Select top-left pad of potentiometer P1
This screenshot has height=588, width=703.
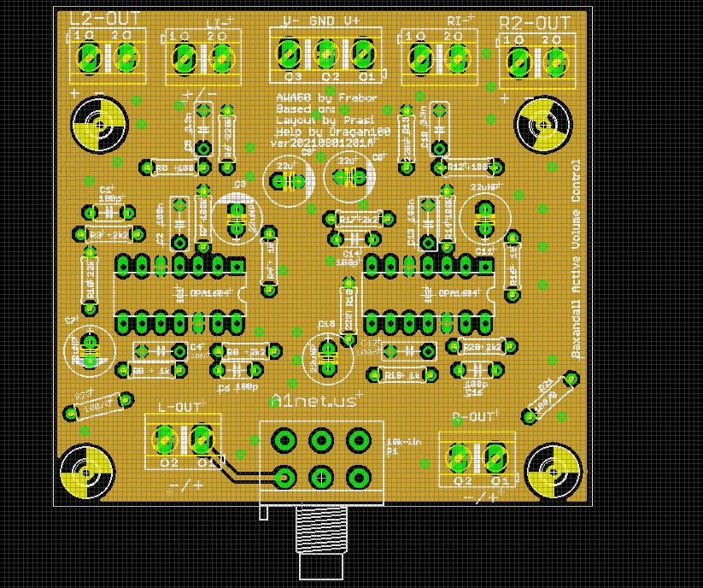click(284, 441)
